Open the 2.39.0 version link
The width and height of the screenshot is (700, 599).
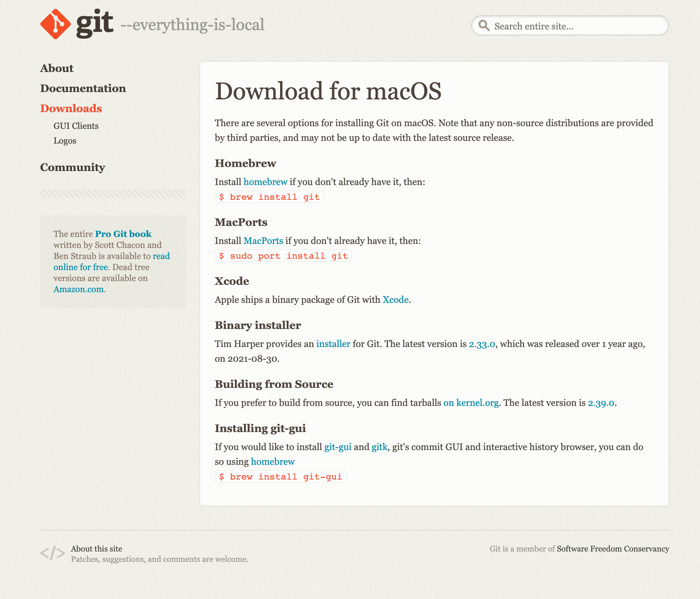[x=601, y=403]
